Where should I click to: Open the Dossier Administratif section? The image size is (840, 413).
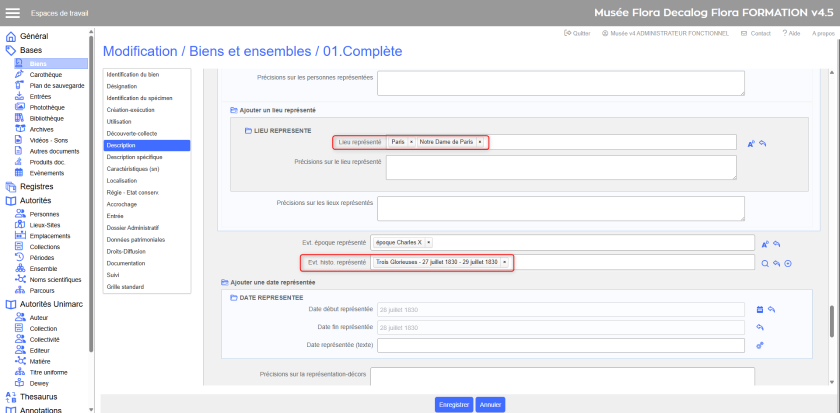point(134,228)
